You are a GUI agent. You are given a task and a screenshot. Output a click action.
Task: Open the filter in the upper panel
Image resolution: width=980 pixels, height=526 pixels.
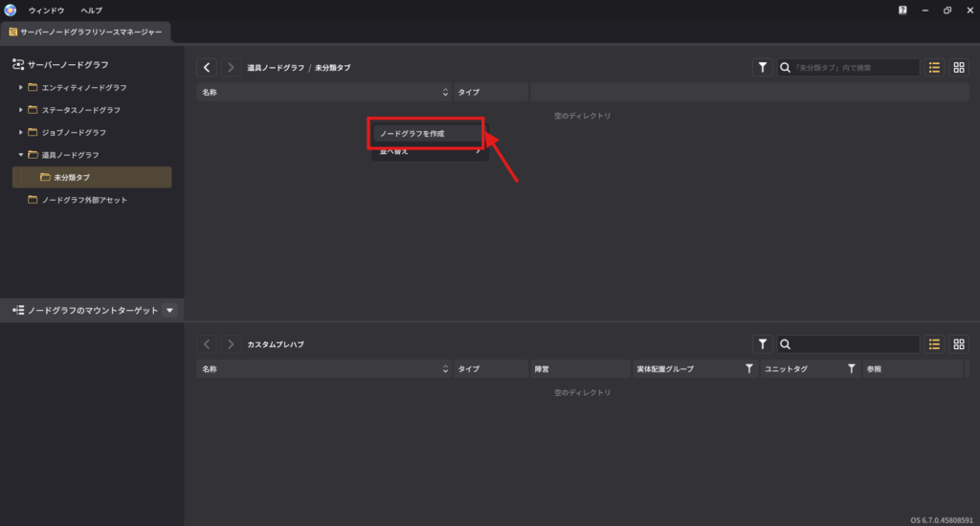tap(763, 68)
